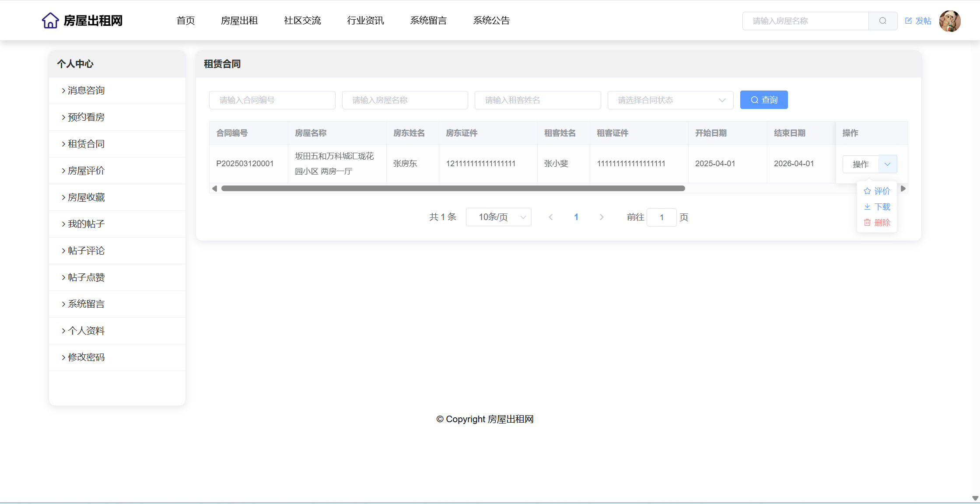The height and width of the screenshot is (504, 980).
Task: Go to 社区交流 in the nav bar
Action: click(302, 21)
